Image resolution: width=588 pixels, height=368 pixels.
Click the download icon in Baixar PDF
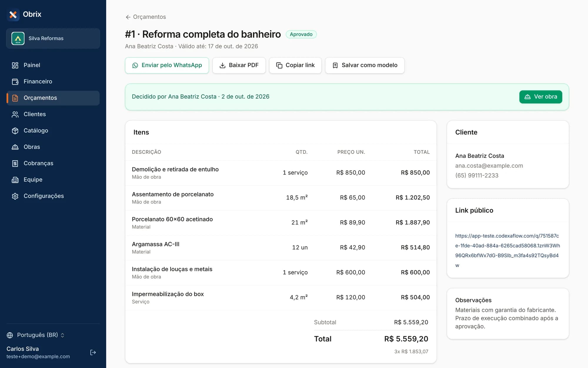[223, 65]
